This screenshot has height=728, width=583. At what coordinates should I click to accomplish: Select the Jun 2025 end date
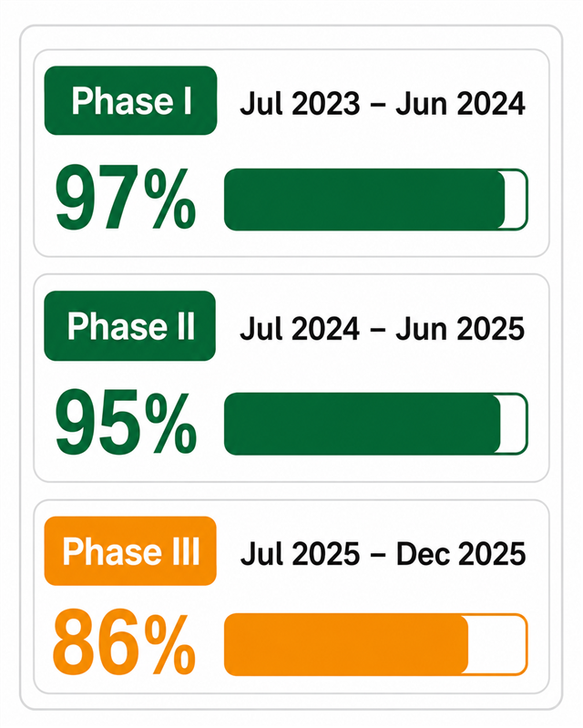[460, 329]
